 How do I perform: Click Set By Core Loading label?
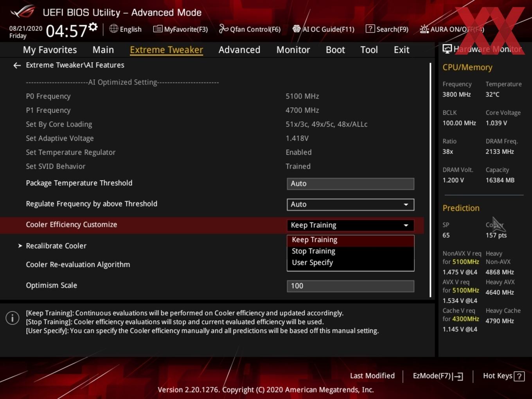click(59, 124)
